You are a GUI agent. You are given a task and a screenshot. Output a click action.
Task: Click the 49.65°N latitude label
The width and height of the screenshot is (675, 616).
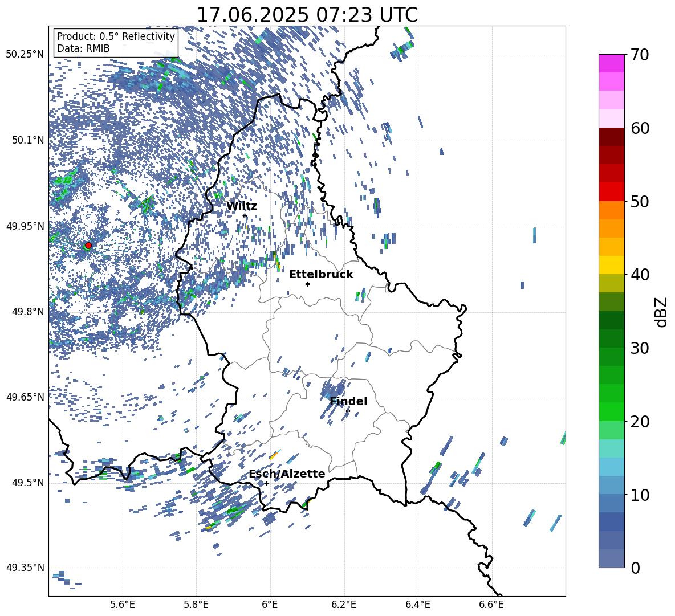click(x=25, y=397)
